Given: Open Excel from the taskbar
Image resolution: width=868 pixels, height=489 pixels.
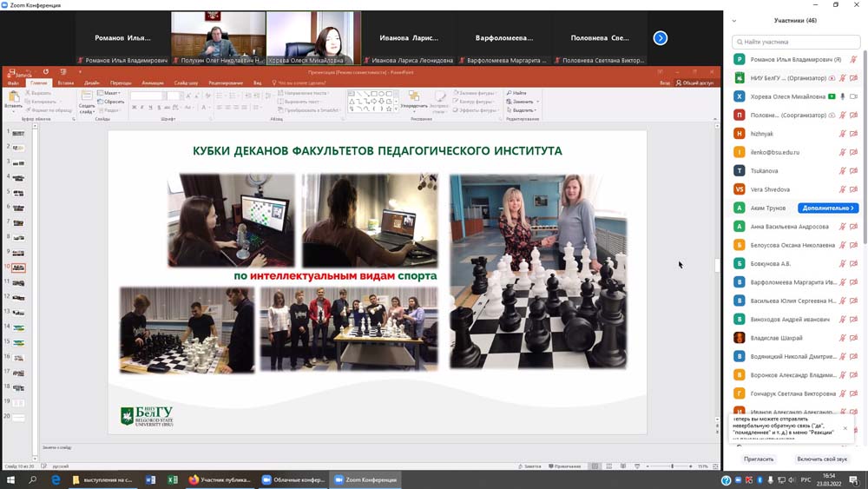Looking at the screenshot, I should click(x=171, y=479).
